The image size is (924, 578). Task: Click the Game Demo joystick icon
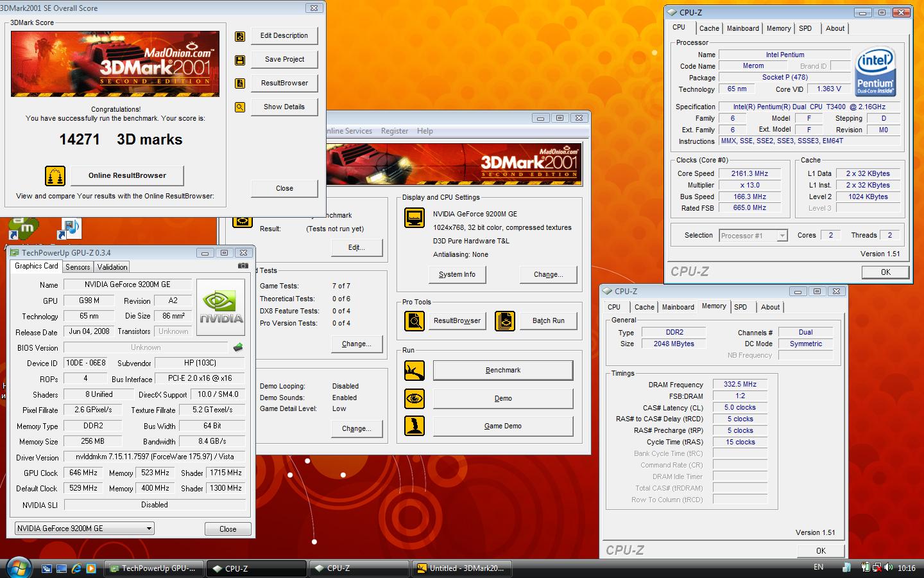coord(415,426)
